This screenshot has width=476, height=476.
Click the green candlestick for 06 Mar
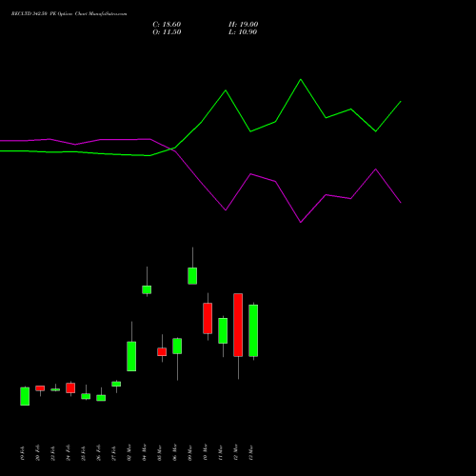click(x=177, y=346)
